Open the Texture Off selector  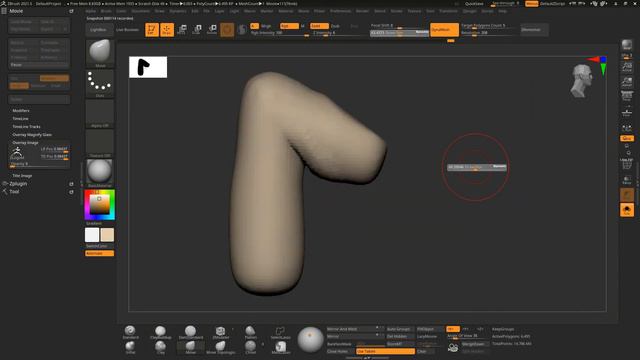(x=100, y=144)
